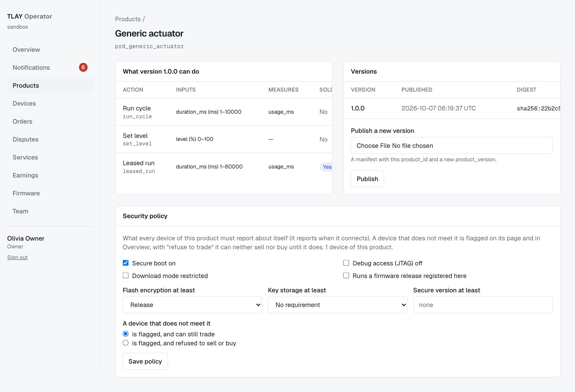Toggle the Secure boot on checkbox
The height and width of the screenshot is (392, 575).
(x=126, y=263)
